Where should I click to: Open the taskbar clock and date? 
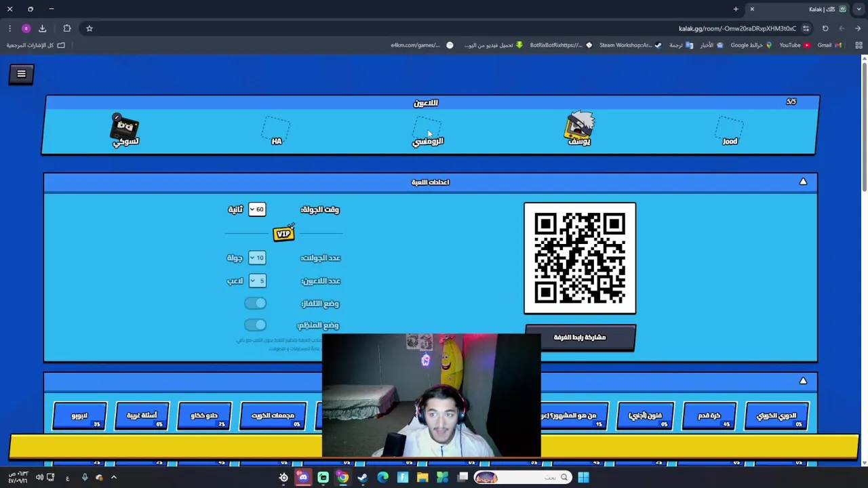click(x=18, y=478)
